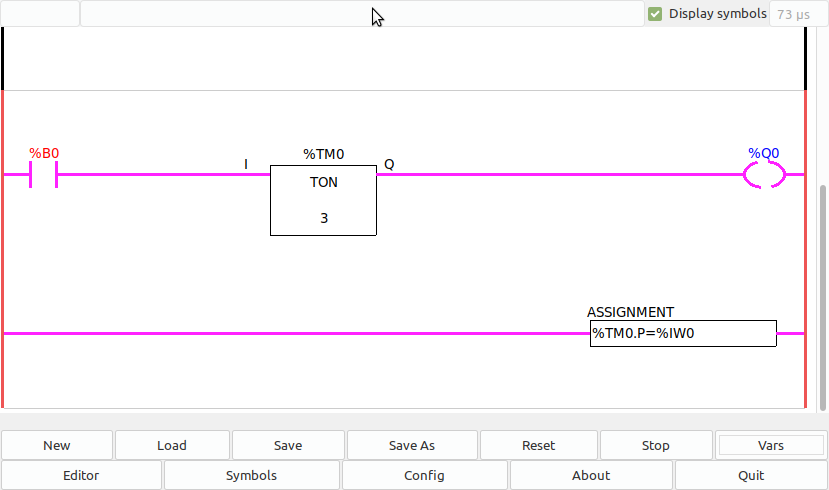The width and height of the screenshot is (829, 490).
Task: Click the timer Q output pin label
Action: coord(389,164)
